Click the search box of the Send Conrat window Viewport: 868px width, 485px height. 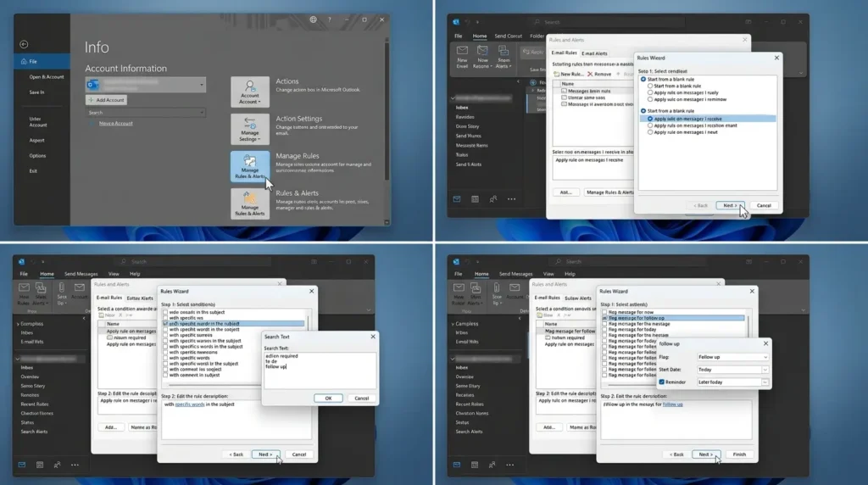point(606,22)
